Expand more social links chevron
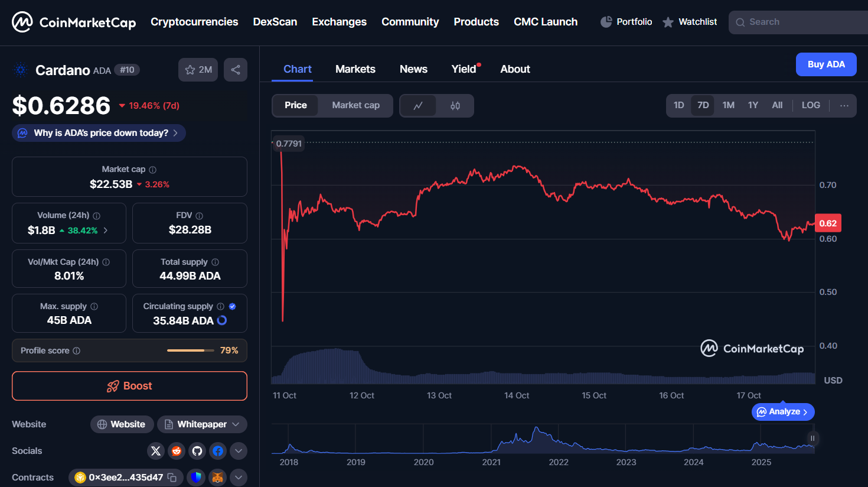Screen dimensions: 868x487 pos(239,451)
